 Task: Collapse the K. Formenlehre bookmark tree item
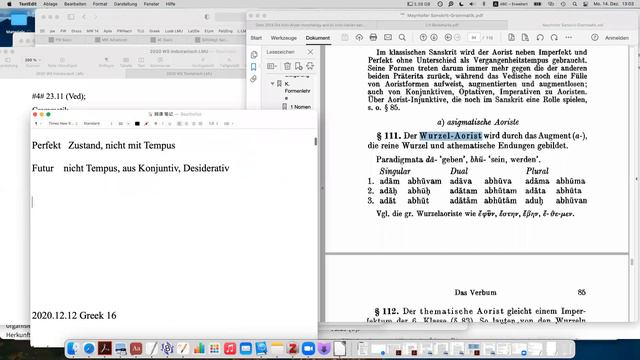coord(272,84)
